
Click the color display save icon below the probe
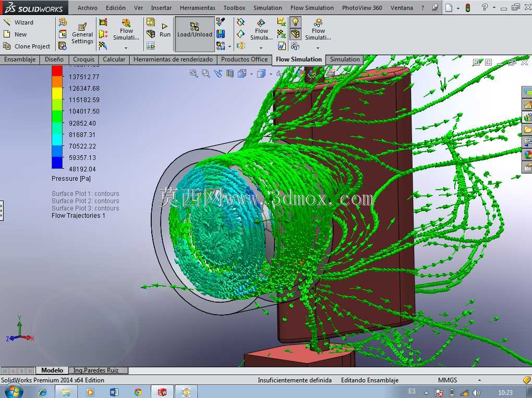221,34
